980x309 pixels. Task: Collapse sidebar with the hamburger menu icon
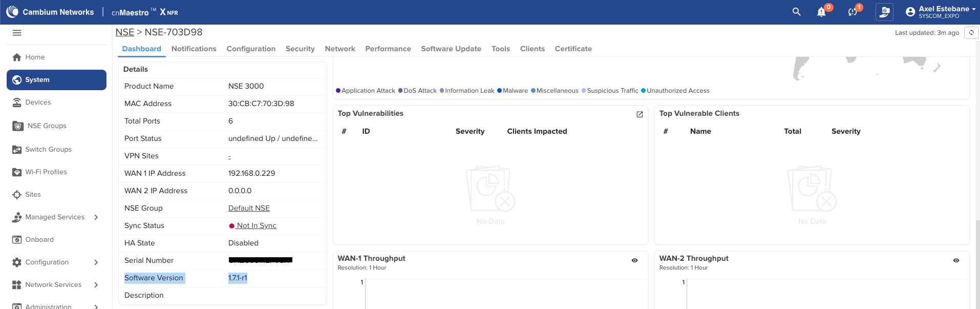click(17, 33)
